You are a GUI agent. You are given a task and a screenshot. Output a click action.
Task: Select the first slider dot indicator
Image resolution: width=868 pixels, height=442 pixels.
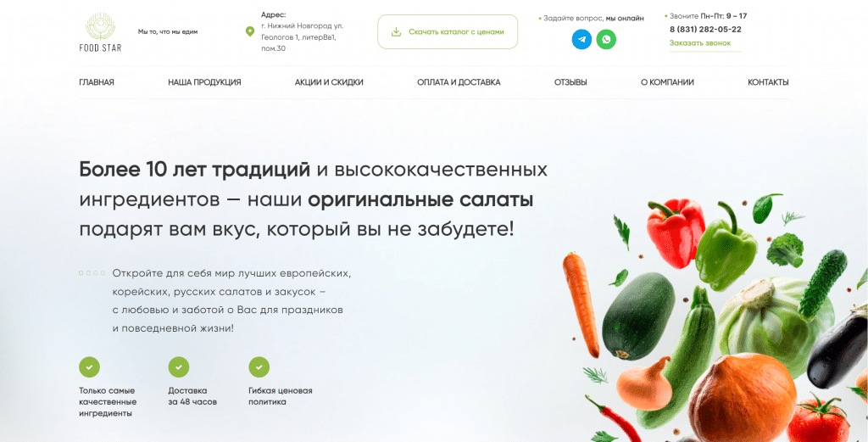click(81, 273)
